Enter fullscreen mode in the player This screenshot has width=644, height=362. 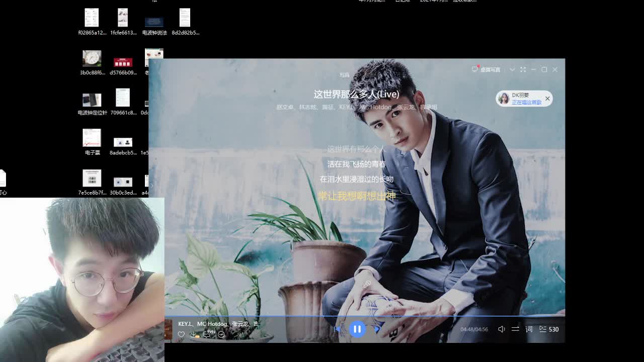point(523,69)
